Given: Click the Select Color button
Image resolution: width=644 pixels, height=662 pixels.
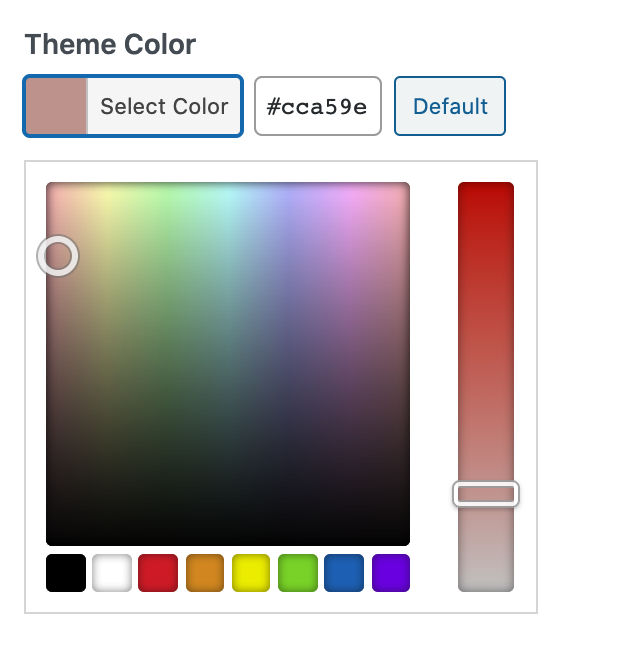Looking at the screenshot, I should pos(133,106).
